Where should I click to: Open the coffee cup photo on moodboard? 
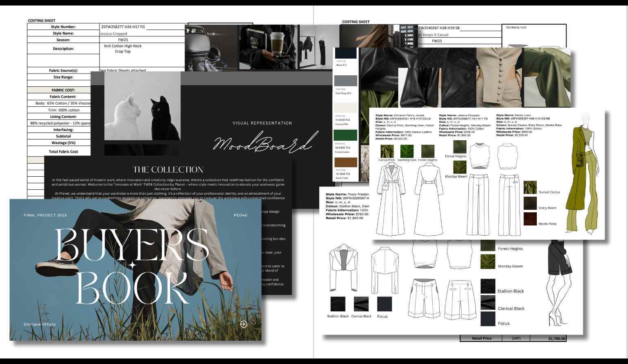click(268, 47)
